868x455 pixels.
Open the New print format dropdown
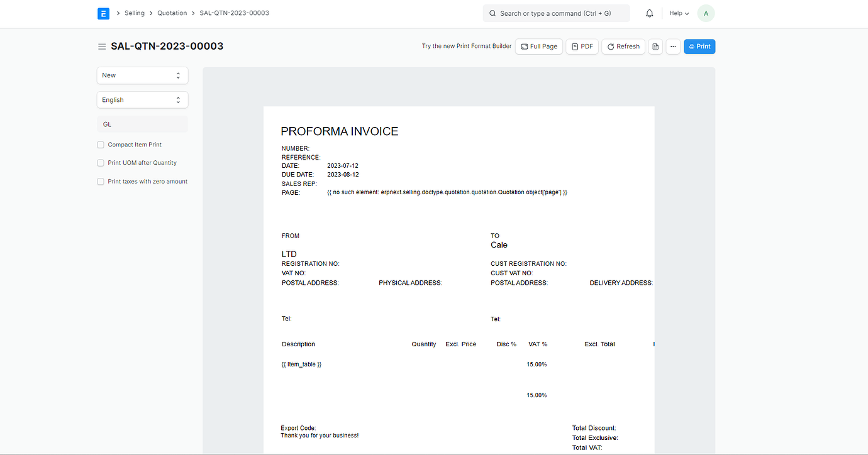pos(142,75)
